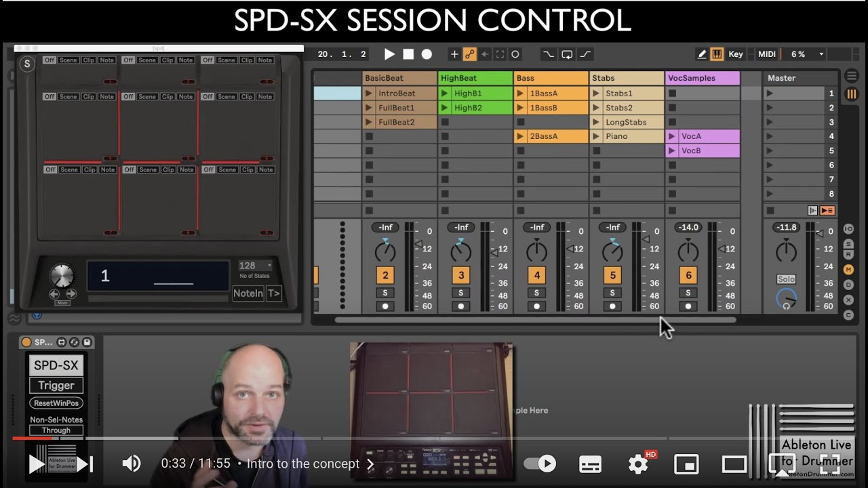868x488 pixels.
Task: Arm the VocSamples track record button
Action: pyautogui.click(x=688, y=306)
